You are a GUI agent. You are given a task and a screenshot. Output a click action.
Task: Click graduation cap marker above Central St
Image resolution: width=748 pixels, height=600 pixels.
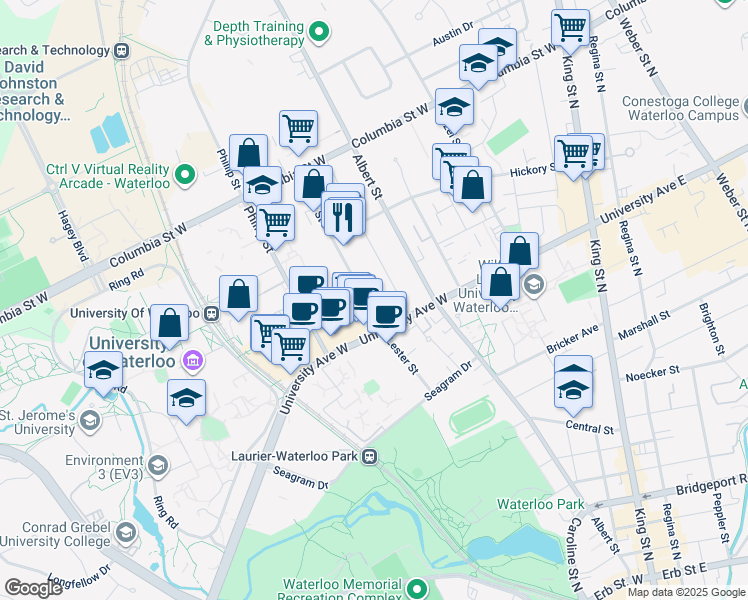(x=573, y=391)
